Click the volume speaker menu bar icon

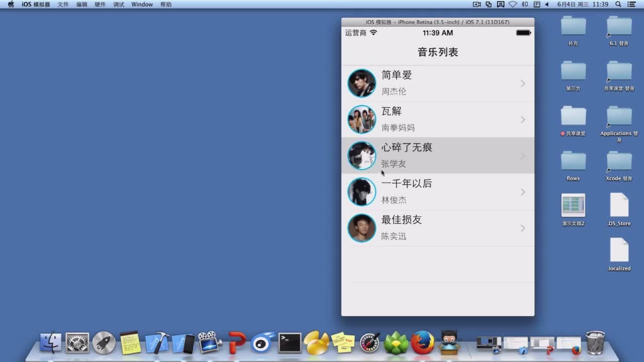[x=546, y=5]
